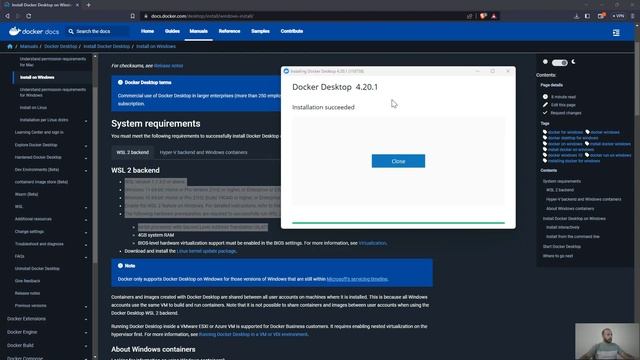Click the Brave rewards triangle icon
This screenshot has width=640, height=360.
(494, 16)
